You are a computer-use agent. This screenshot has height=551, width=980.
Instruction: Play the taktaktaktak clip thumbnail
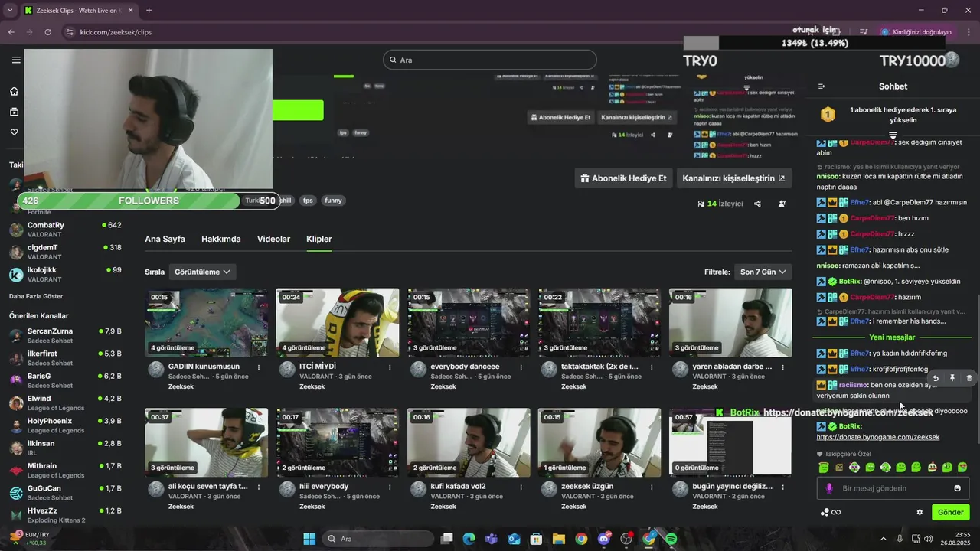(x=599, y=323)
